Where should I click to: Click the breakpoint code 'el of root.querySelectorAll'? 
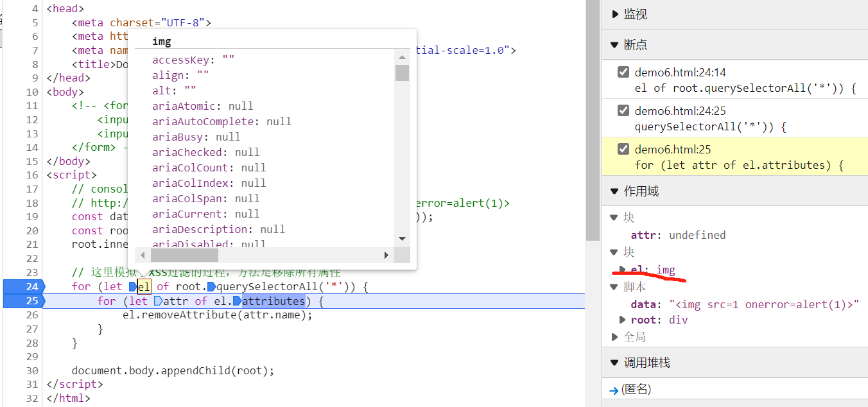click(x=745, y=88)
